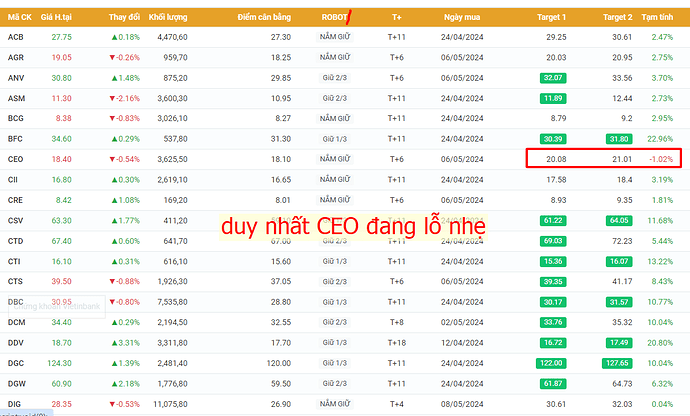Open the ANV stock code
Screen dimensions: 690x416
coord(16,78)
